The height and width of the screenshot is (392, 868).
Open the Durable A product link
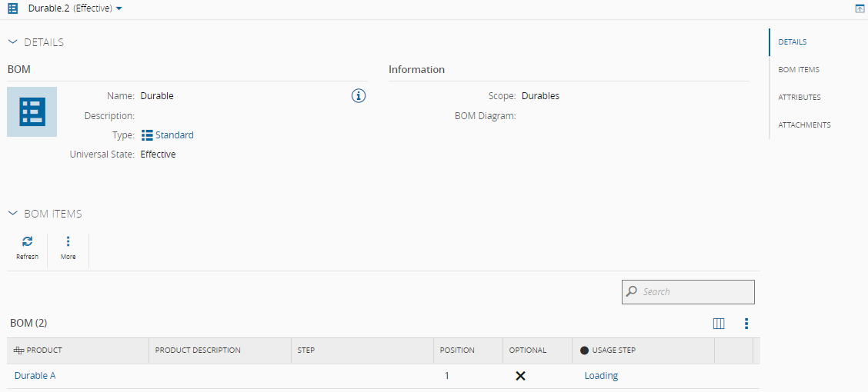35,376
